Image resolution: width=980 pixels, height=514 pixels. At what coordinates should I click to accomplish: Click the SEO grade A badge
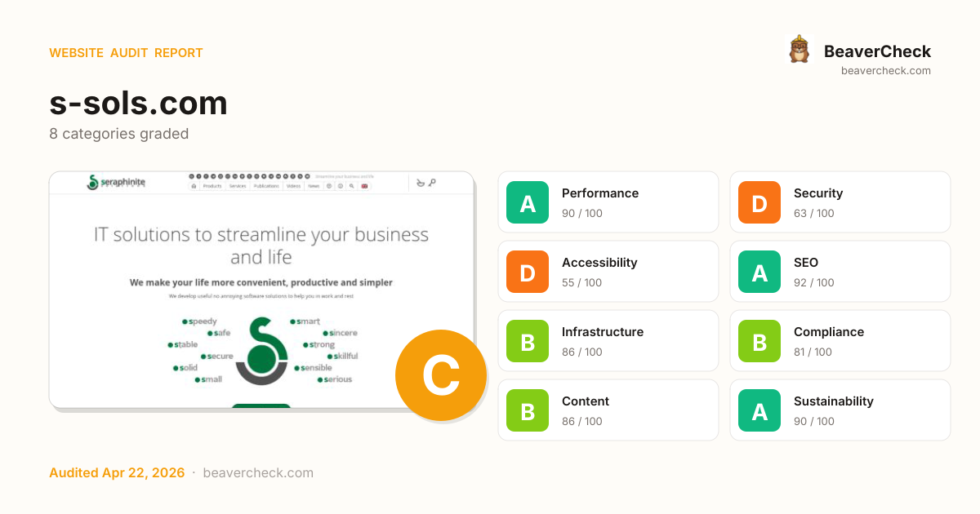(759, 272)
